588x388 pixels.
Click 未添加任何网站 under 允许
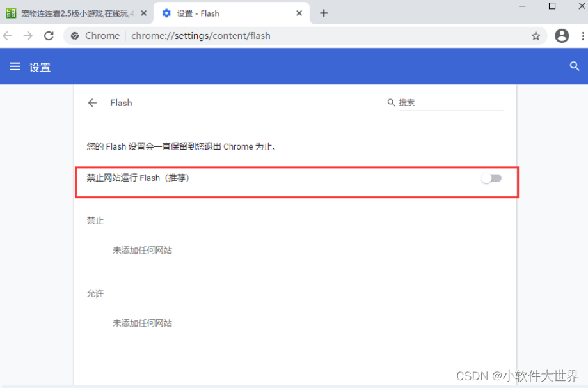(x=143, y=323)
